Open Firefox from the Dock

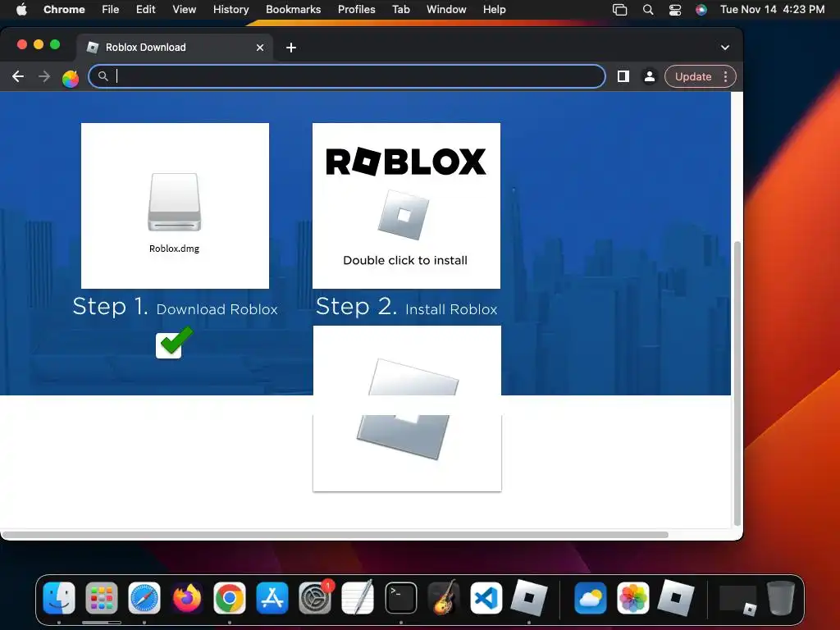click(x=187, y=598)
